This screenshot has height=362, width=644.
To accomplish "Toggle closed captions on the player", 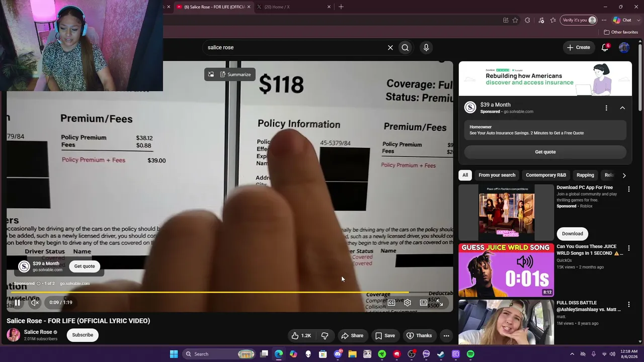I will click(x=391, y=303).
